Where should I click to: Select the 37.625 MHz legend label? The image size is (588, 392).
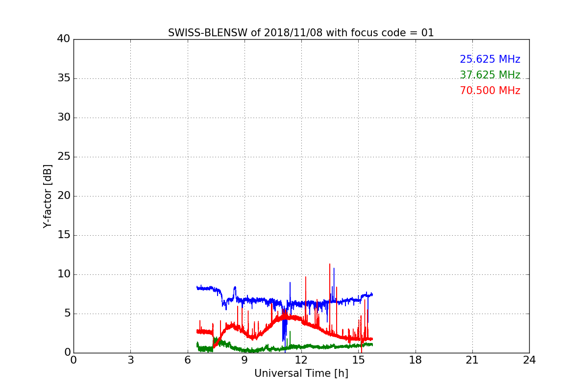(490, 75)
